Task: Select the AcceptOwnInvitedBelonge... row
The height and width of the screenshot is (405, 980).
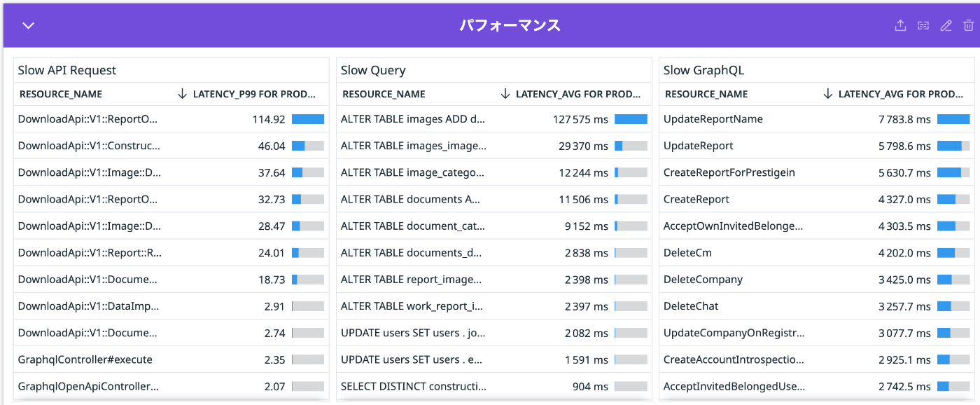Action: click(817, 226)
